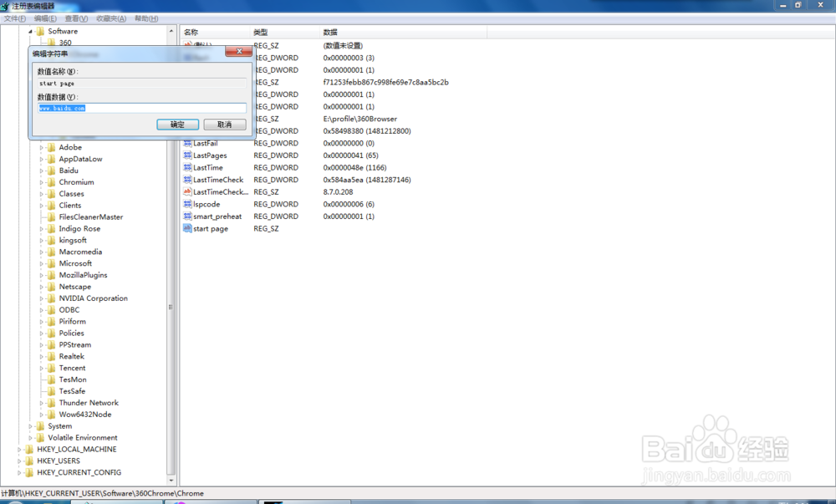Screen dimensions: 836x504
Task: Click the start page string value icon
Action: coord(187,228)
